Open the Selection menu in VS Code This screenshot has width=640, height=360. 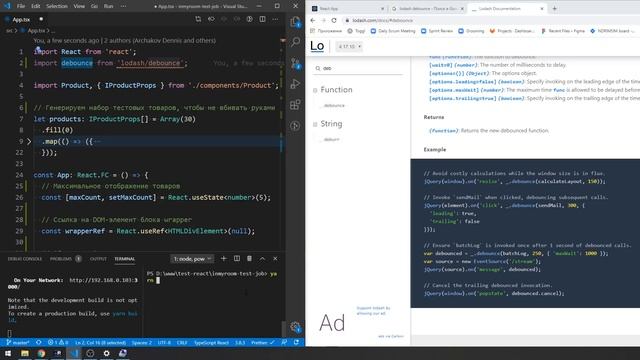click(x=57, y=6)
